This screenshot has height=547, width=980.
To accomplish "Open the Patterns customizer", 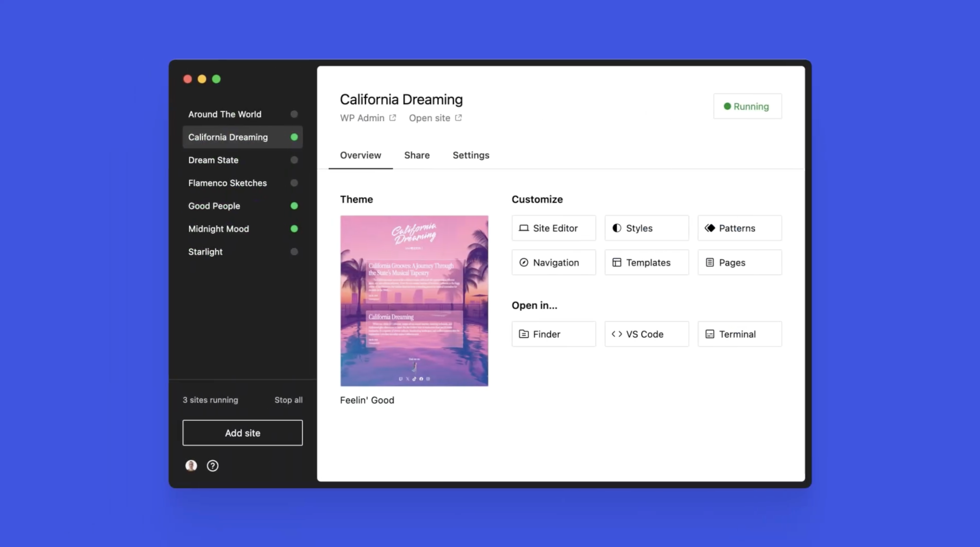I will (739, 228).
